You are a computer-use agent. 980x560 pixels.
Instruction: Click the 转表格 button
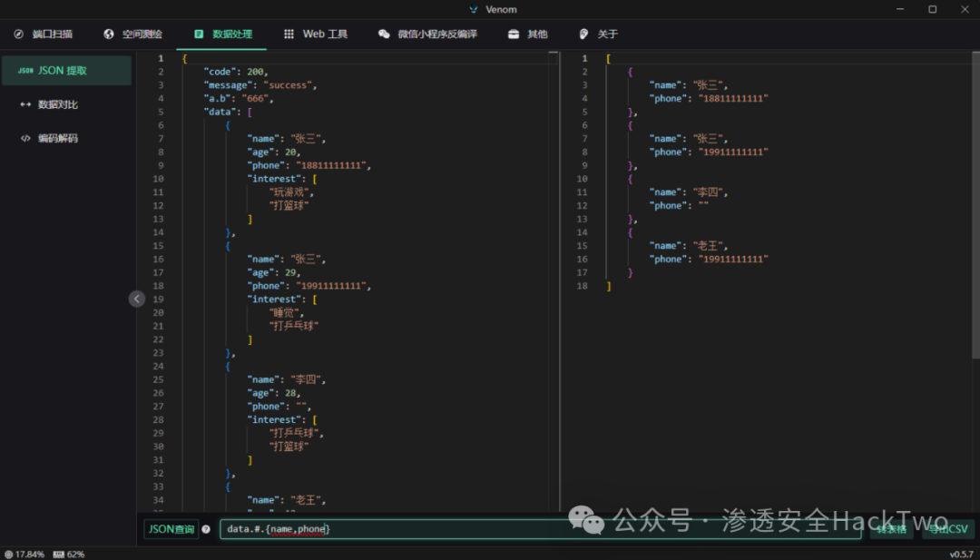[891, 529]
